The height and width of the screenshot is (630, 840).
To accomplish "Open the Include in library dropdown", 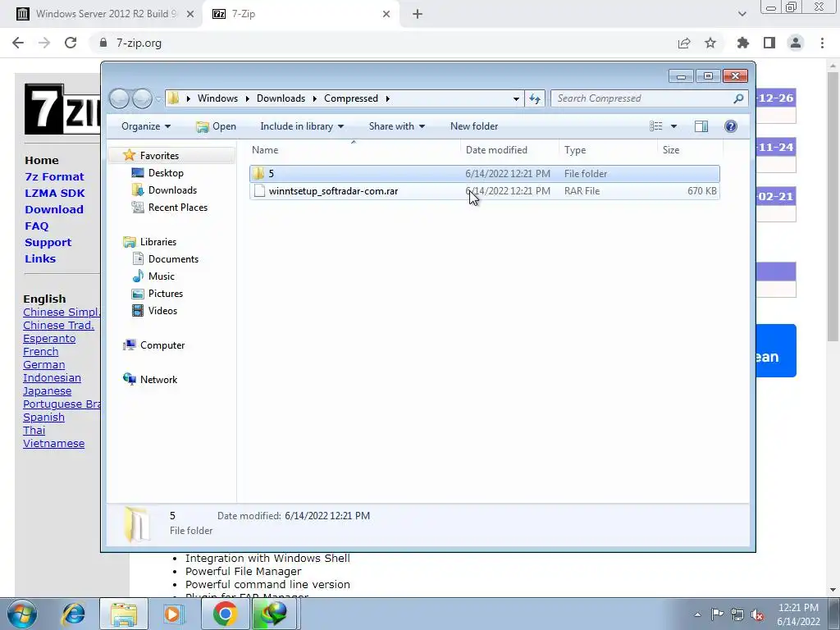I will click(302, 126).
